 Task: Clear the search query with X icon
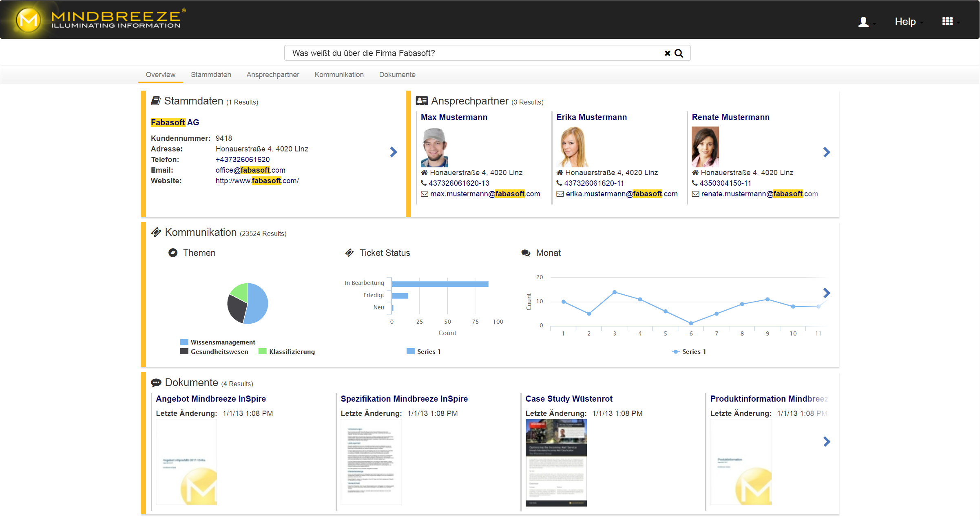[667, 53]
